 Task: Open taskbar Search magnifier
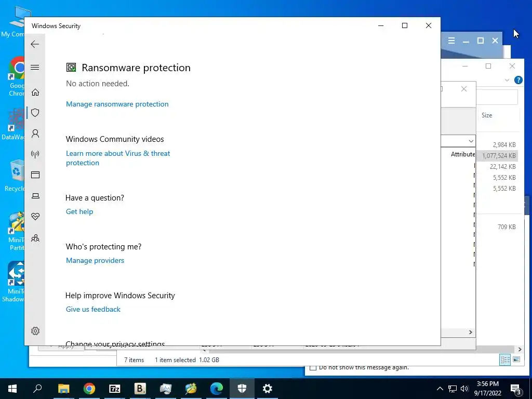pyautogui.click(x=37, y=389)
